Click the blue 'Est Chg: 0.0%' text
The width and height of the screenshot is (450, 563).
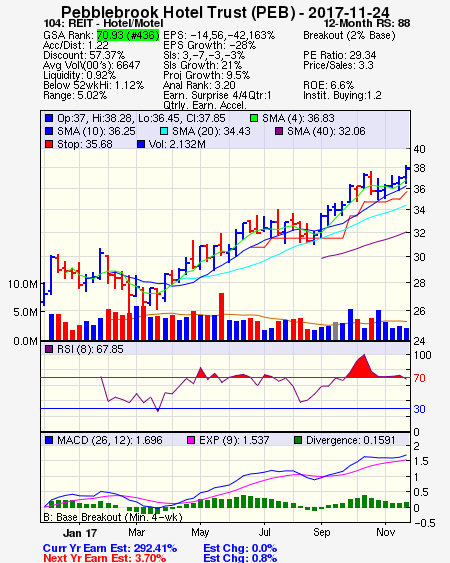[x=240, y=548]
